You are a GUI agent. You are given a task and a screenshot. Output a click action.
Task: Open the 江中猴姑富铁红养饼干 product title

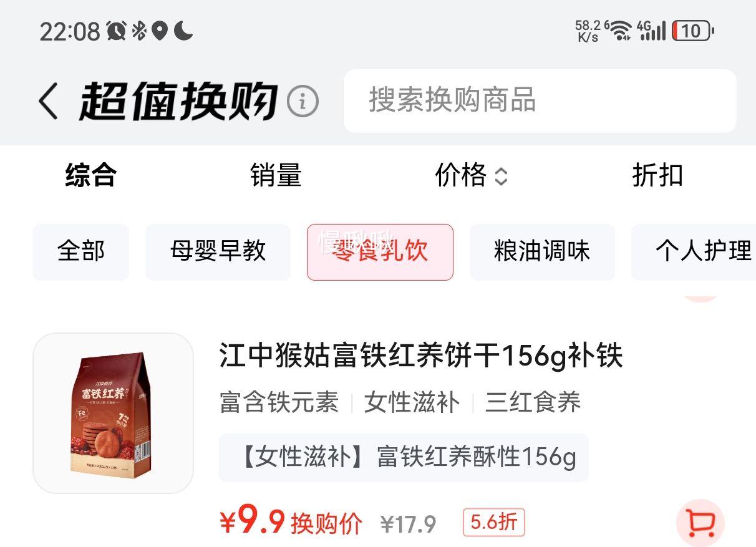point(421,356)
